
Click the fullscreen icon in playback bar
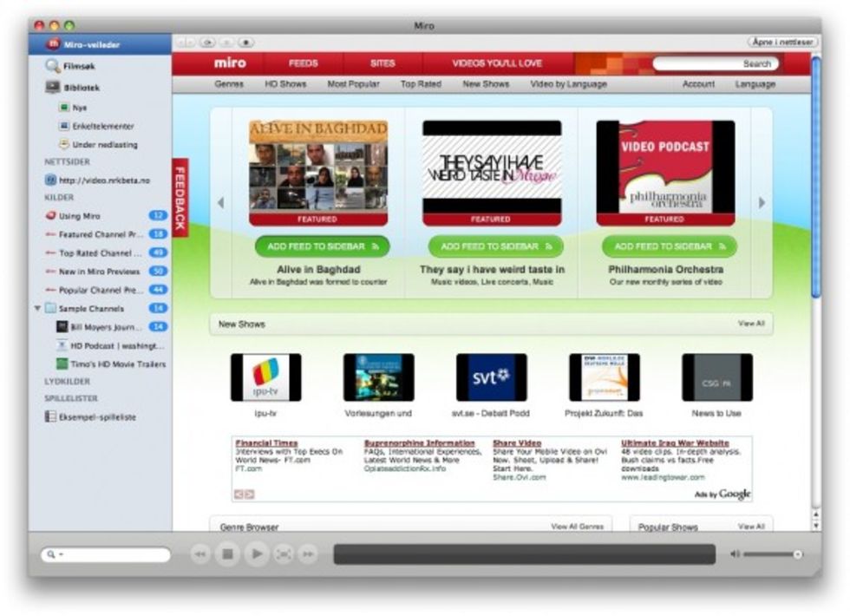pos(283,554)
